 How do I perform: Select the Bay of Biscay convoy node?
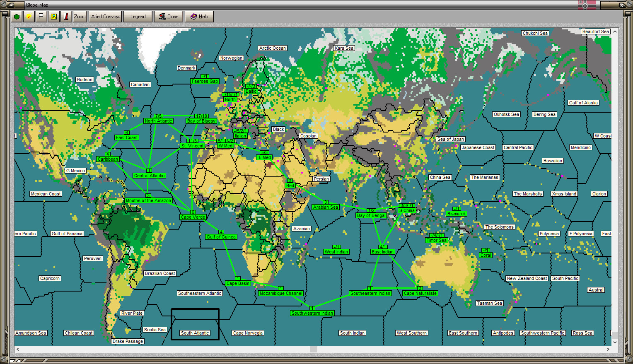[201, 121]
